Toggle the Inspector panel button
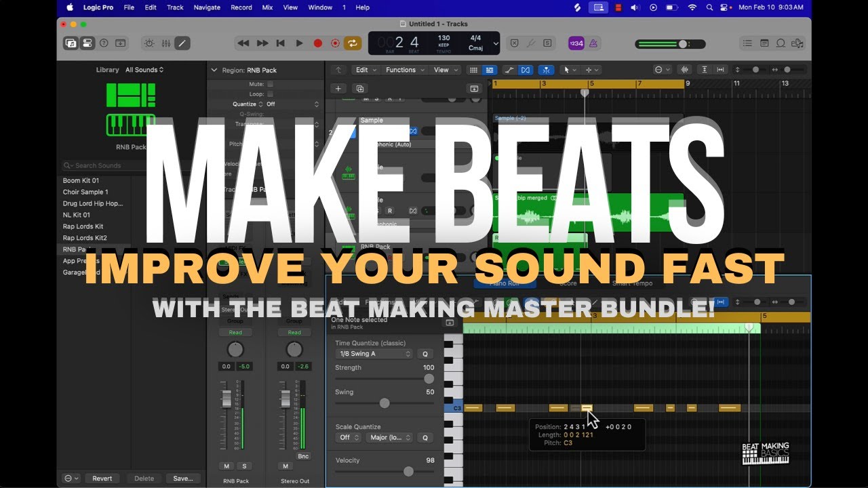Image resolution: width=868 pixels, height=488 pixels. [87, 43]
